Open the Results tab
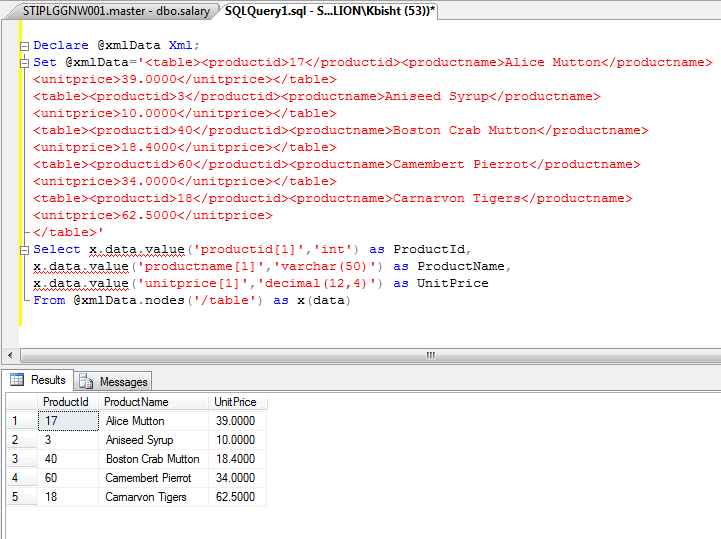 tap(38, 380)
